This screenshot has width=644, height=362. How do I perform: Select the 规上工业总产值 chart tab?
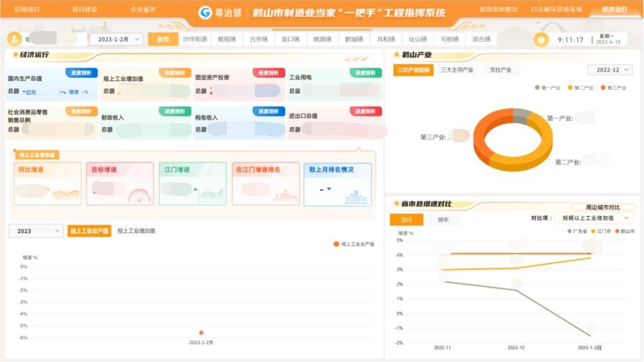[89, 231]
